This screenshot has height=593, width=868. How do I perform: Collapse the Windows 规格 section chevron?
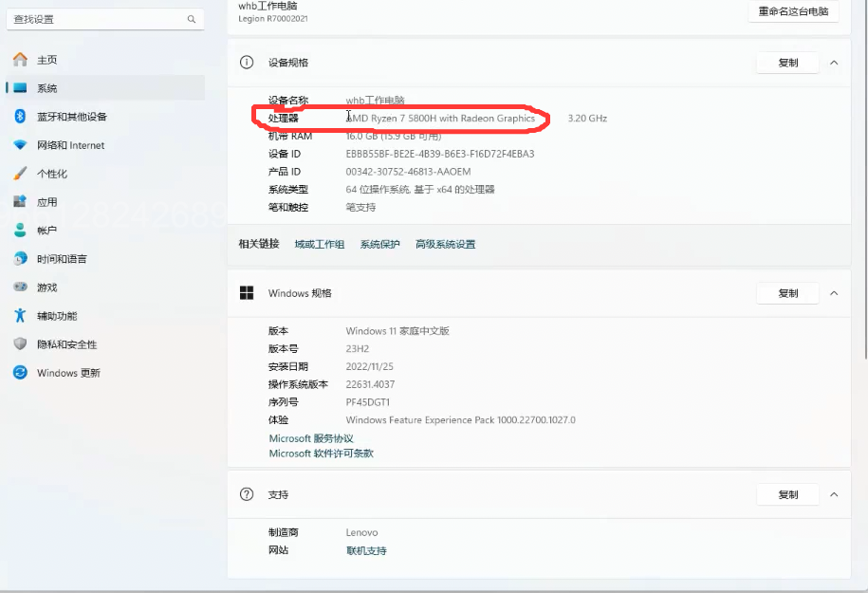(834, 293)
